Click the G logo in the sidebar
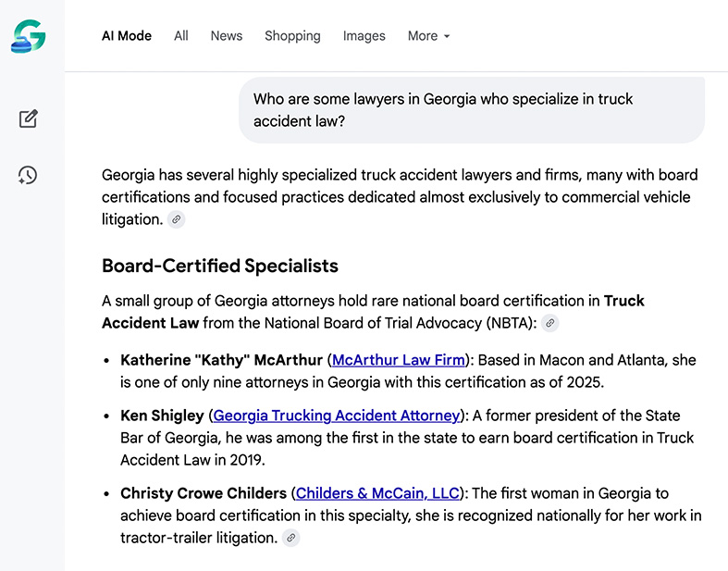Viewport: 728px width, 571px height. [x=29, y=36]
